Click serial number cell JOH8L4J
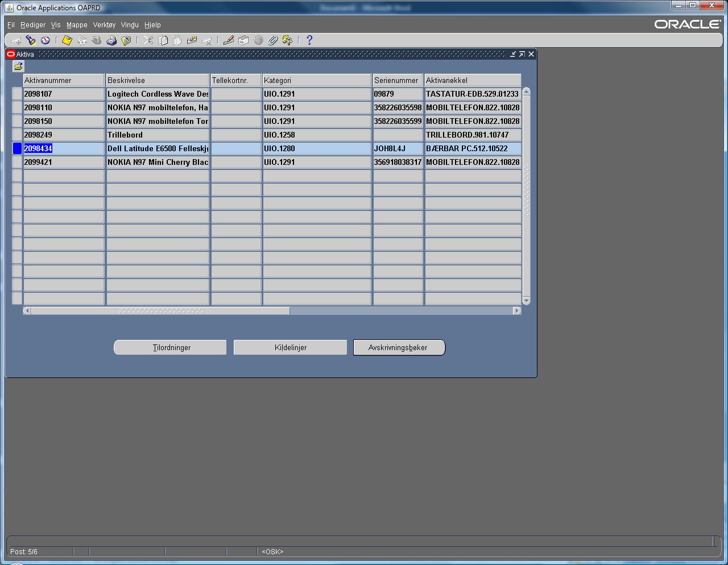This screenshot has width=728, height=565. pyautogui.click(x=398, y=148)
